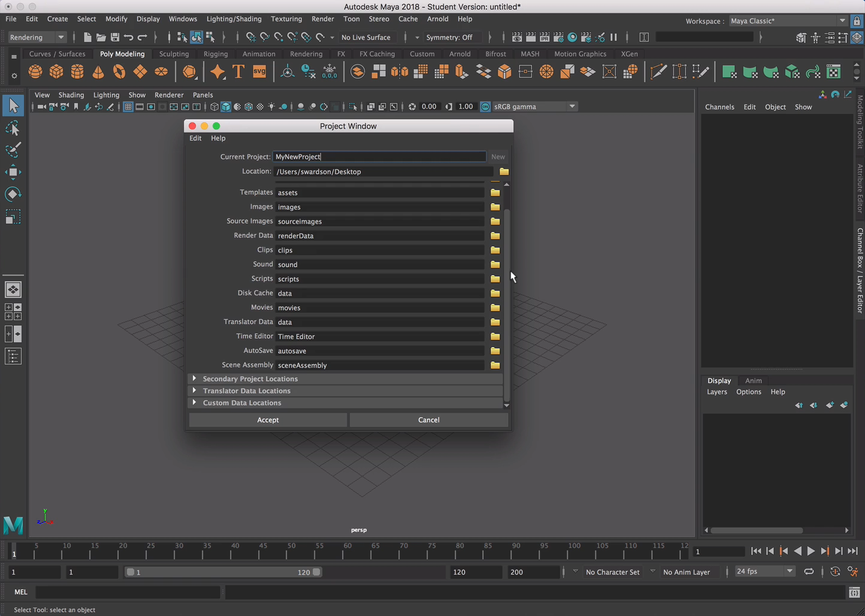Screen dimensions: 865x616
Task: Click the play forwards button
Action: (x=811, y=551)
